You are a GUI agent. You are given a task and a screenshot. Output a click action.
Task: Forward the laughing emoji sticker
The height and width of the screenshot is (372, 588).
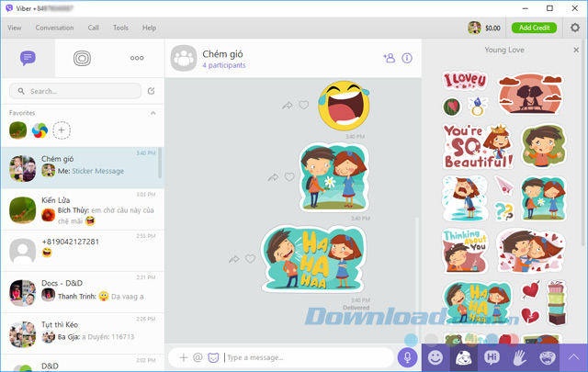pos(288,106)
